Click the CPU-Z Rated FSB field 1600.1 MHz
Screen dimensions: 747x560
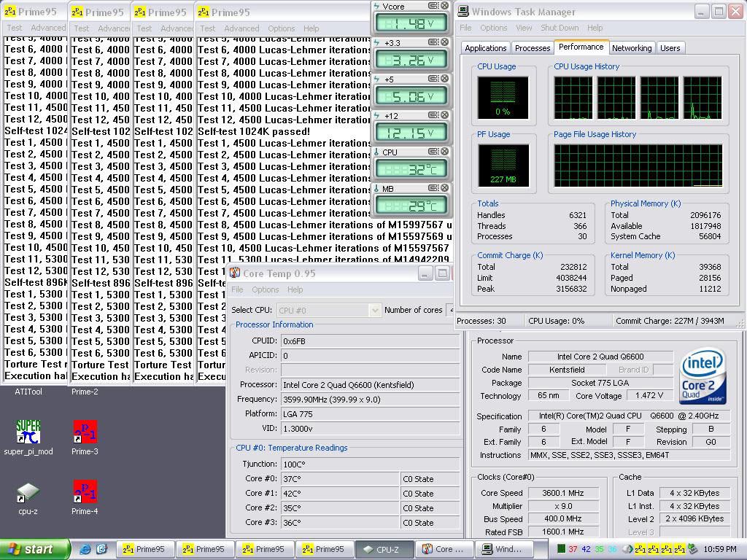[562, 532]
